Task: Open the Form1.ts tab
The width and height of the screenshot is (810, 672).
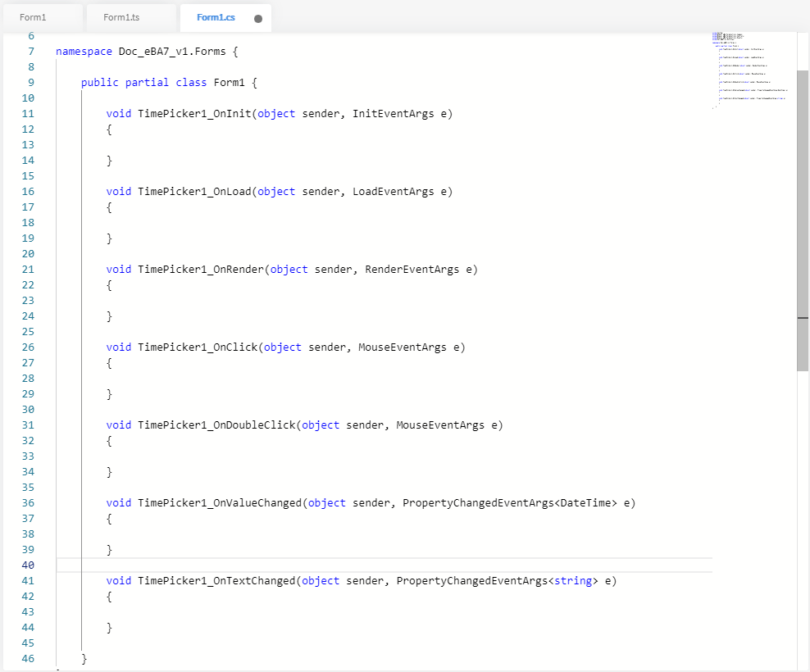Action: click(122, 17)
